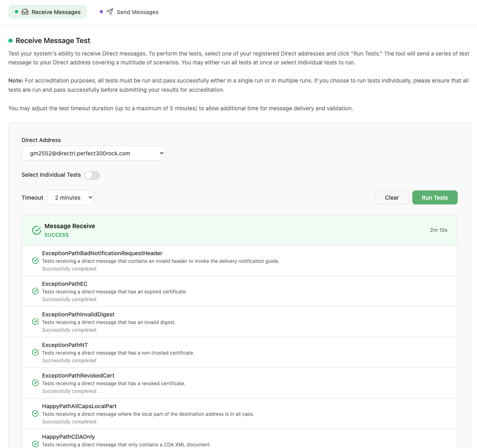Click the Message Receive success check icon
The width and height of the screenshot is (477, 448).
point(37,230)
